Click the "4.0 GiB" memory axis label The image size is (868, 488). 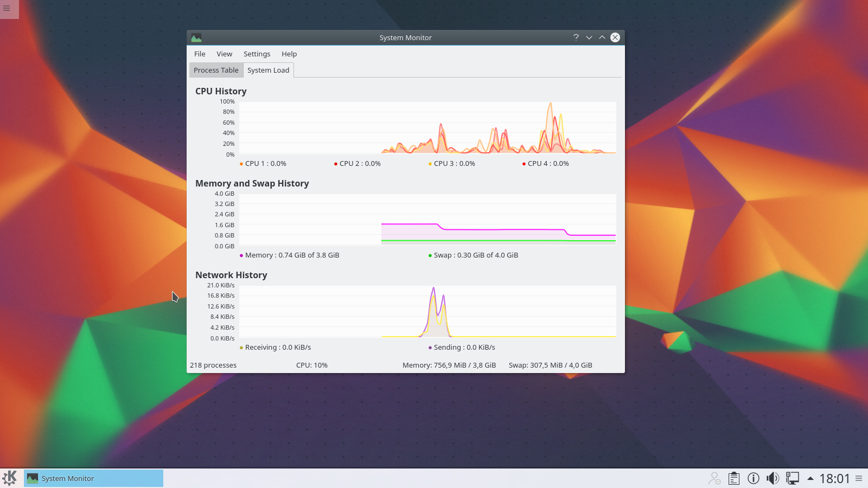225,194
